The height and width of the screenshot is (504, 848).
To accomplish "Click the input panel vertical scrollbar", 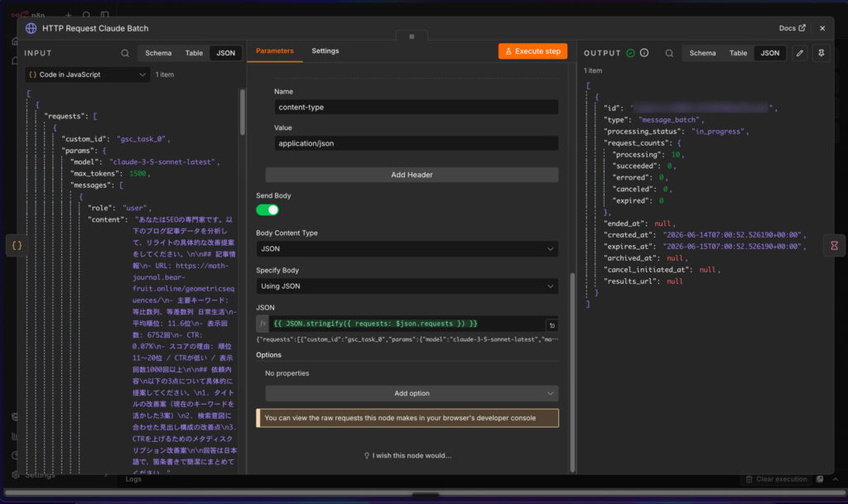I will 243,113.
